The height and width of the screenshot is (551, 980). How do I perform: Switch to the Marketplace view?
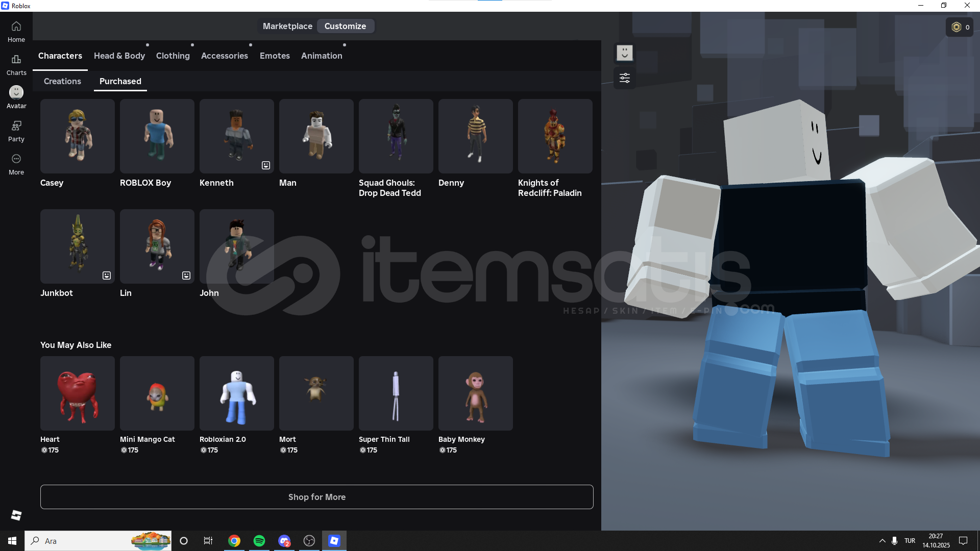(287, 26)
